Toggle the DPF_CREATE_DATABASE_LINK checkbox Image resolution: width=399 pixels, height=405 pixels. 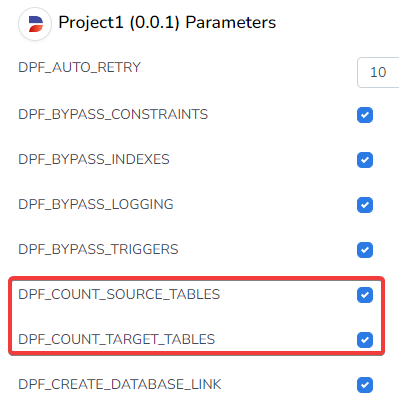(365, 385)
